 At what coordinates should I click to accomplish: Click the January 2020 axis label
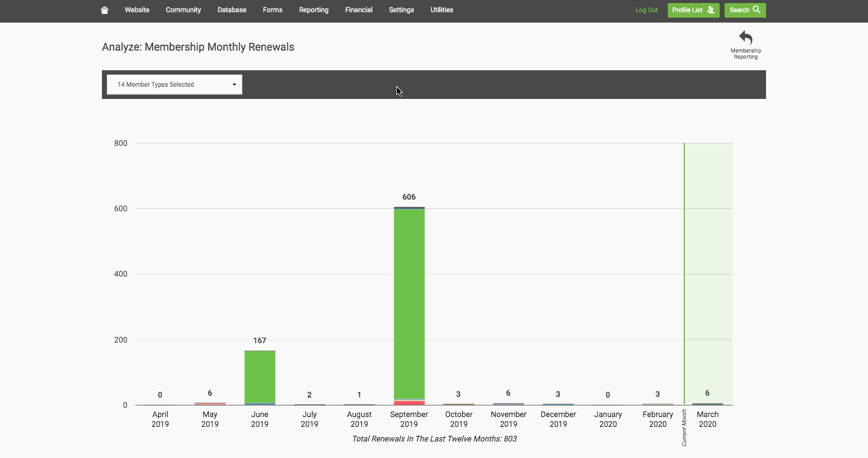[x=608, y=420]
